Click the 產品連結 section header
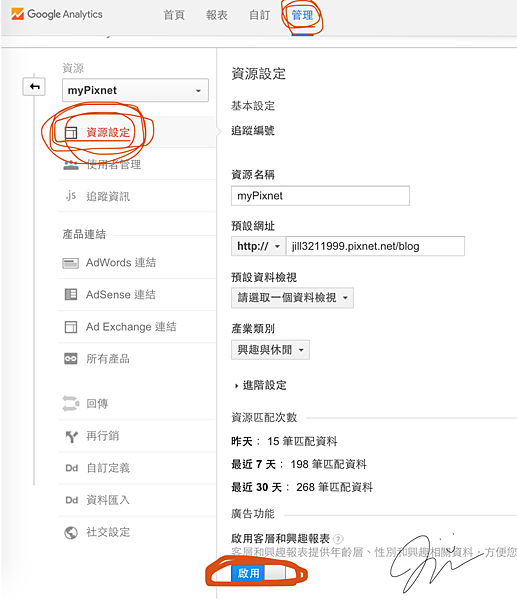Viewport: 517px width, 600px height. pyautogui.click(x=84, y=234)
